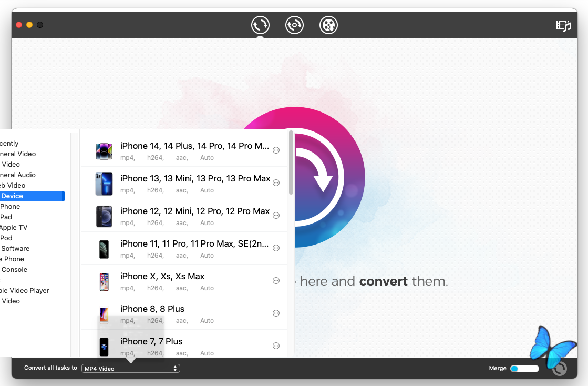Click the iPhone 14 thumbnail image

(x=104, y=151)
